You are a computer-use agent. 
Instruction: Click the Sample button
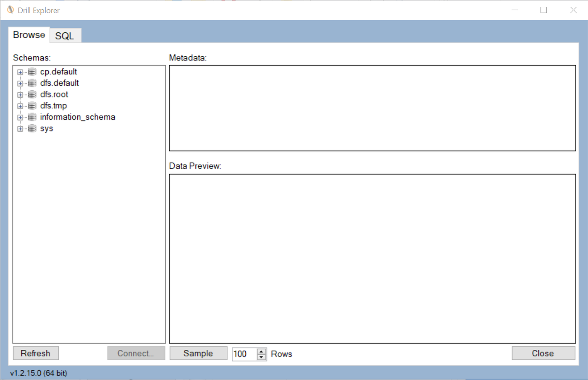(198, 353)
